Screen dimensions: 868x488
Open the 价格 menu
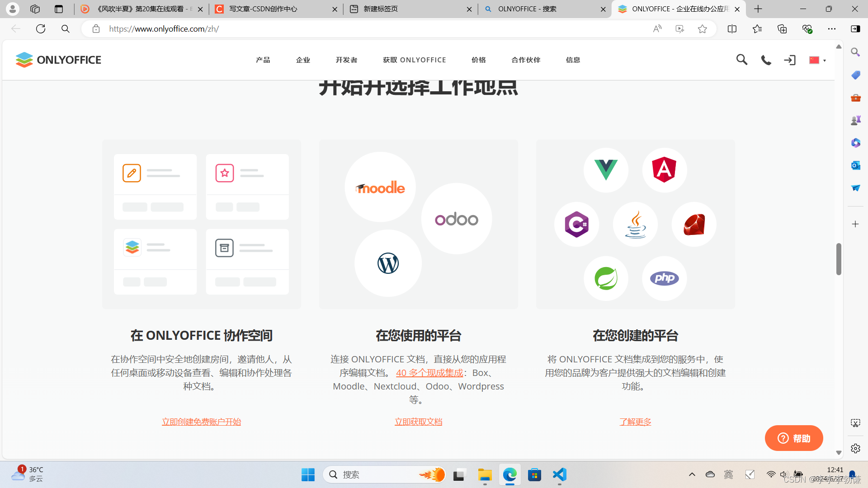coord(479,60)
